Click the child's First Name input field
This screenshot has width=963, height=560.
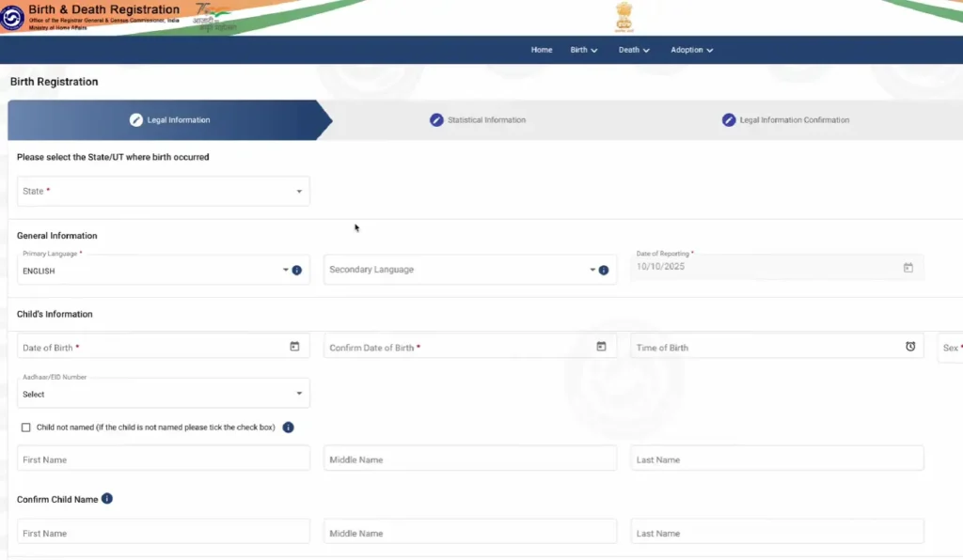tap(163, 459)
